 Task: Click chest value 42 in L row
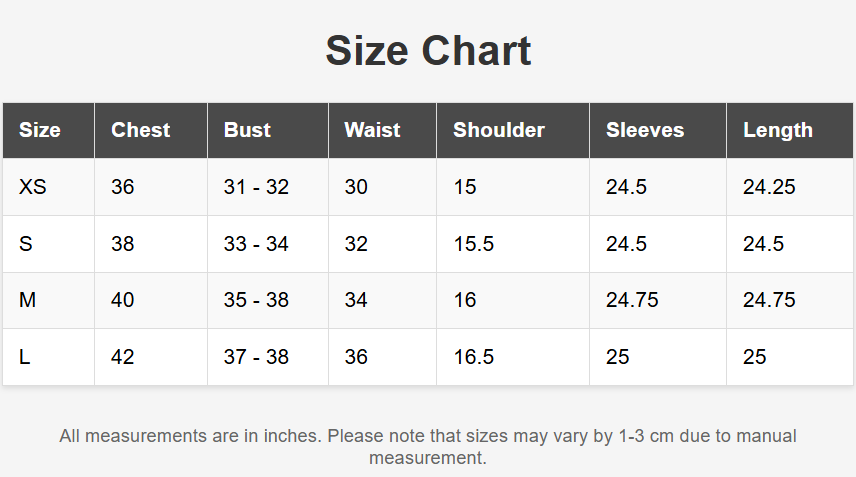[123, 357]
